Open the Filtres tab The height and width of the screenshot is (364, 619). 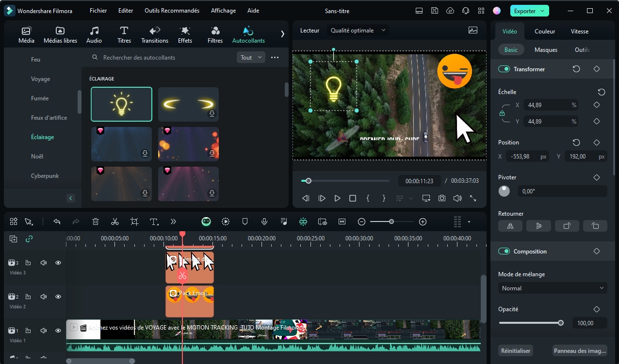click(215, 35)
